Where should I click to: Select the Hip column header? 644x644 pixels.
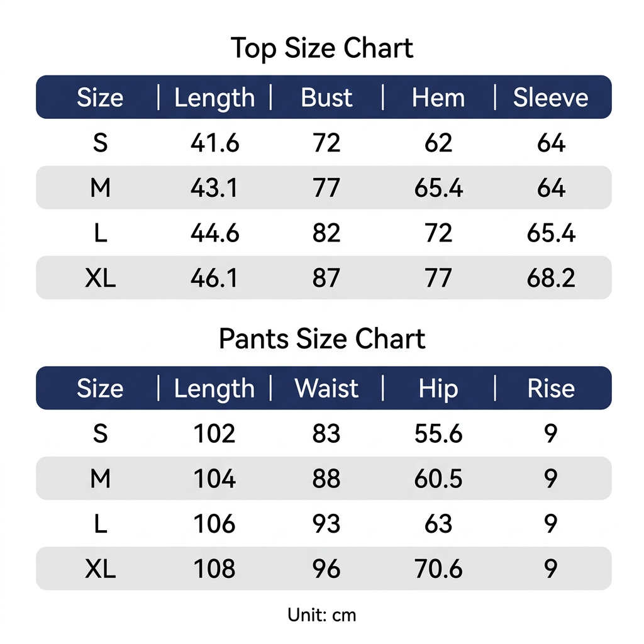pos(438,389)
